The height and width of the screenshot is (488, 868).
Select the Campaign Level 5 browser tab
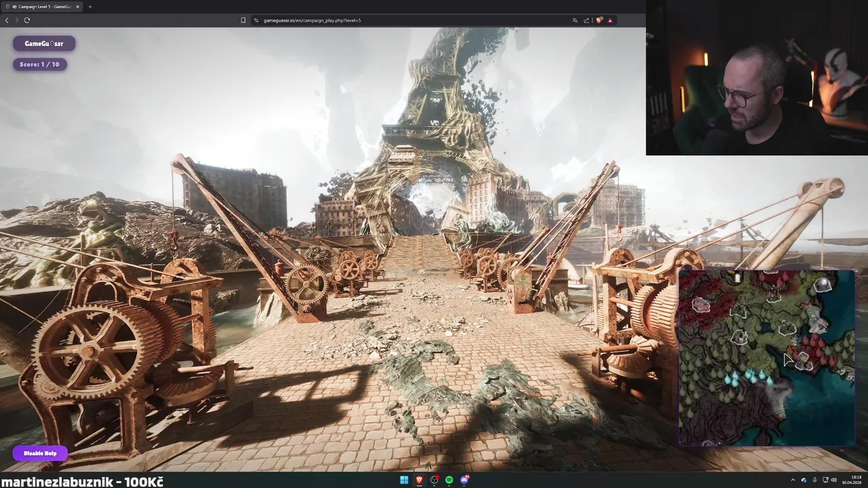point(42,7)
